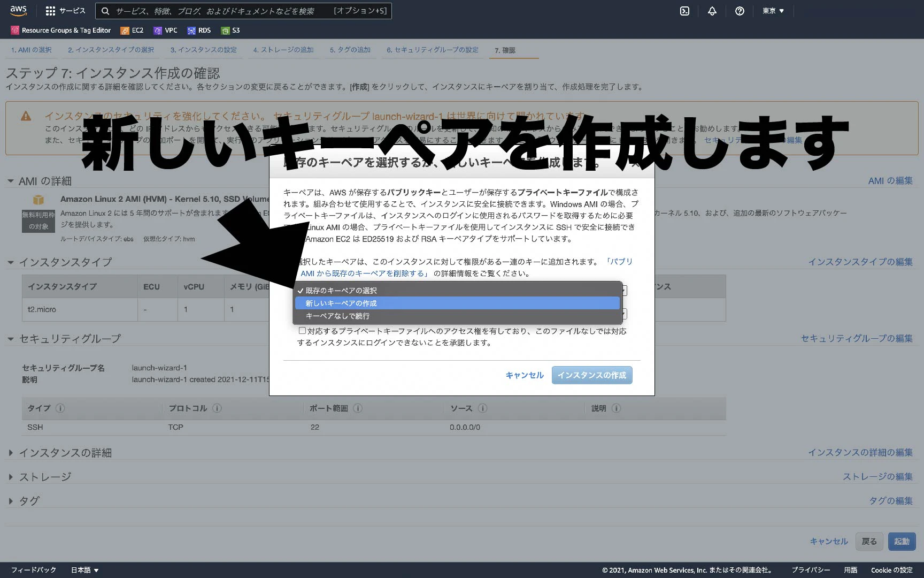Viewport: 924px width, 578px height.
Task: Click インスタンスの作成 button in dialog
Action: point(592,375)
